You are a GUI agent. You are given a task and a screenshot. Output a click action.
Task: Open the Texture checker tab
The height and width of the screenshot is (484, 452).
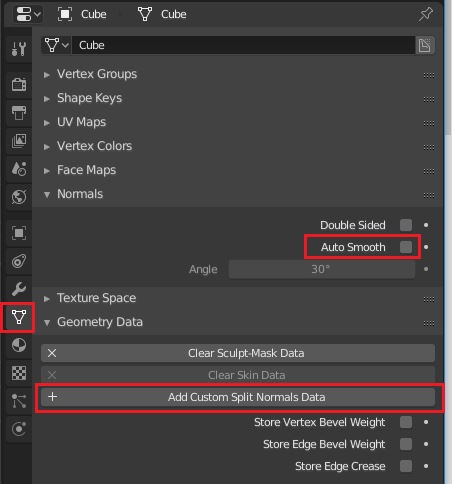19,373
